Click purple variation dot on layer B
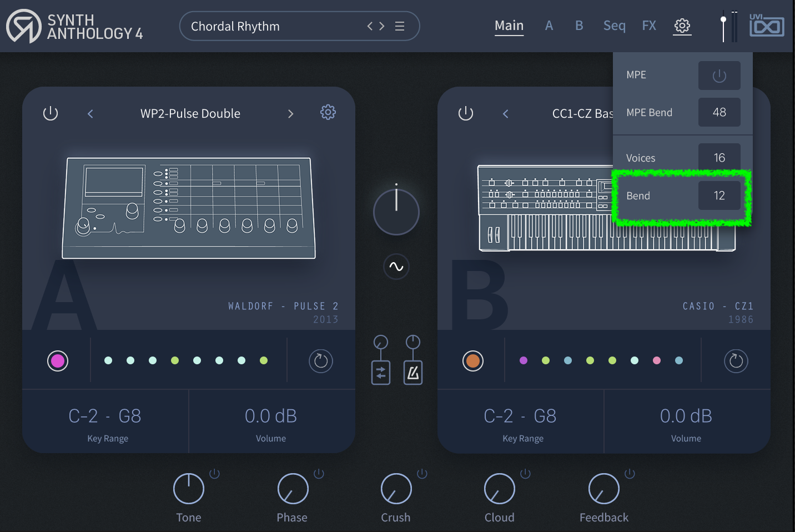The image size is (795, 532). (x=524, y=360)
